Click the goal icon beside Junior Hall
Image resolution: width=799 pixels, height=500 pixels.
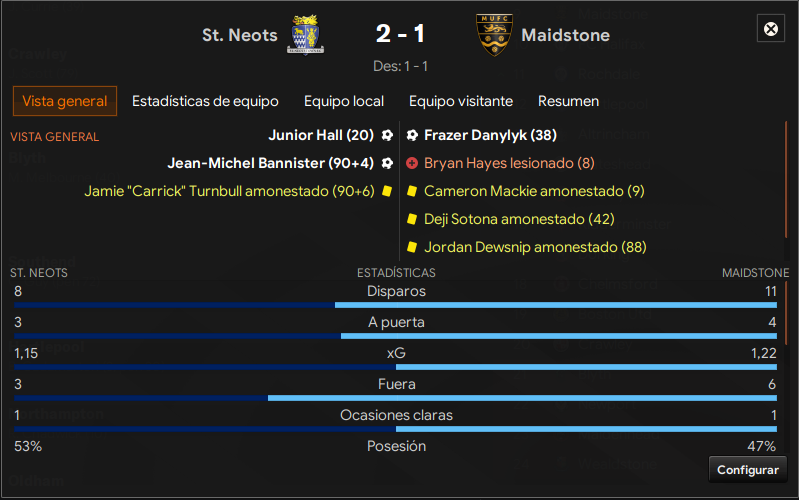(387, 135)
